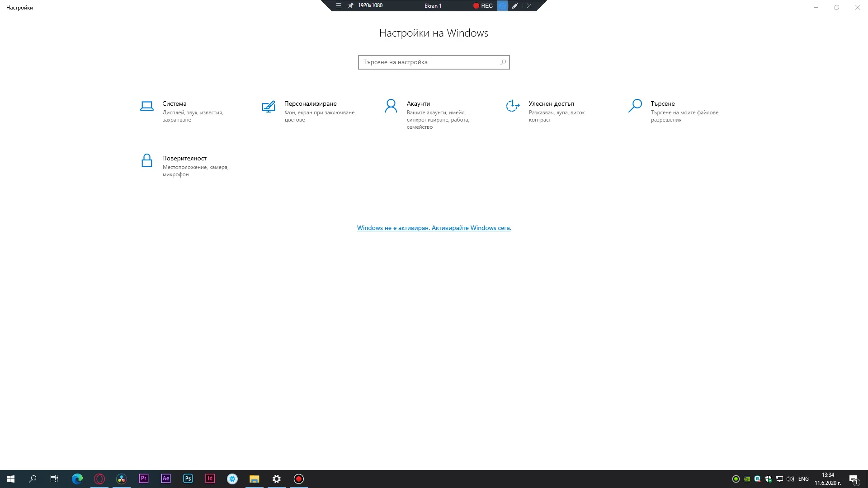Open the Ekran 1 screen selector

pyautogui.click(x=433, y=6)
